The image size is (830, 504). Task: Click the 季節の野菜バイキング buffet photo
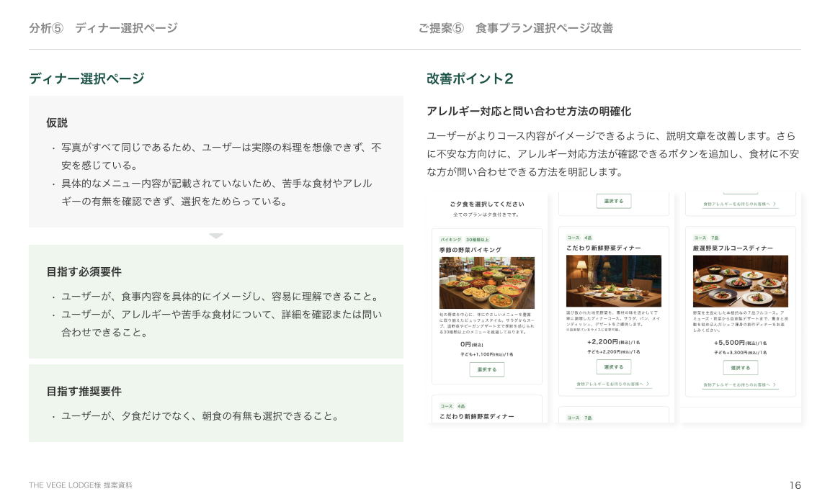click(487, 283)
